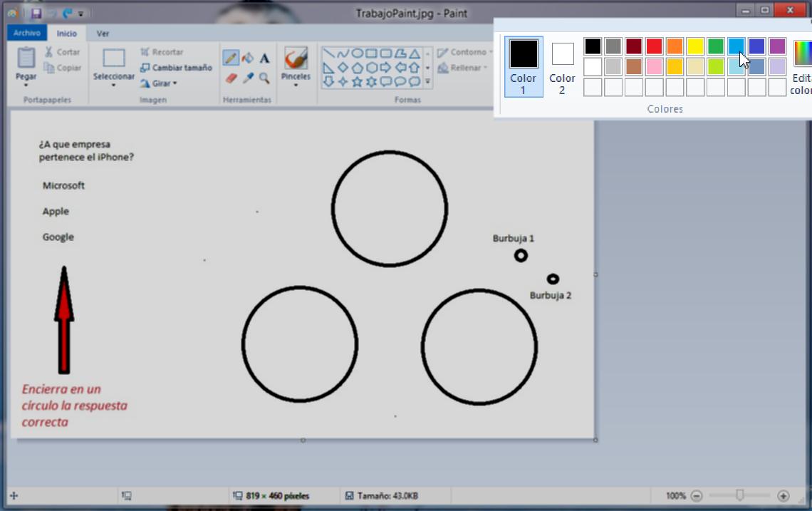Pick the Color picker eyedropper tool
Image resolution: width=812 pixels, height=511 pixels.
pos(248,78)
